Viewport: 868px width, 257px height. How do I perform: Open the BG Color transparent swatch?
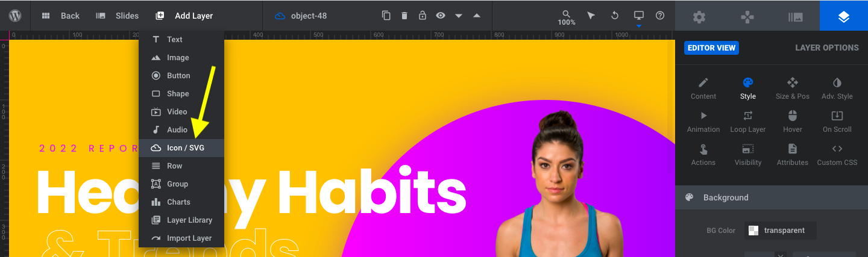click(780, 230)
